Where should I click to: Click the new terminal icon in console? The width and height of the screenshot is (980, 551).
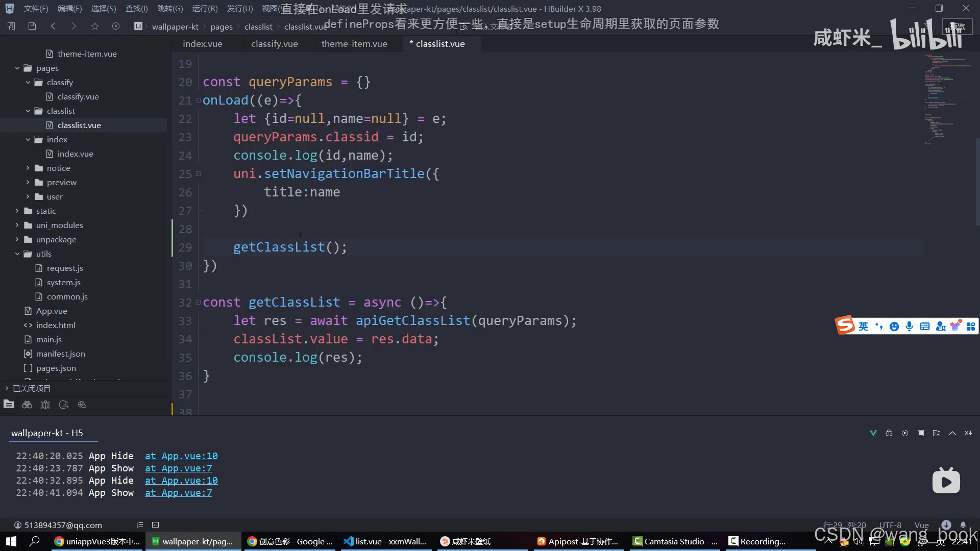(x=937, y=433)
